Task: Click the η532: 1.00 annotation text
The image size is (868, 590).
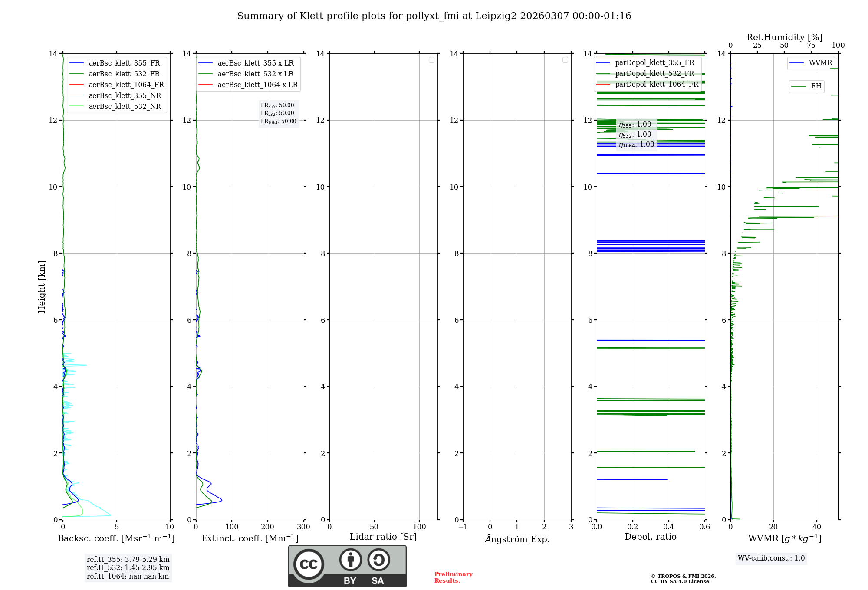Action: 635,134
